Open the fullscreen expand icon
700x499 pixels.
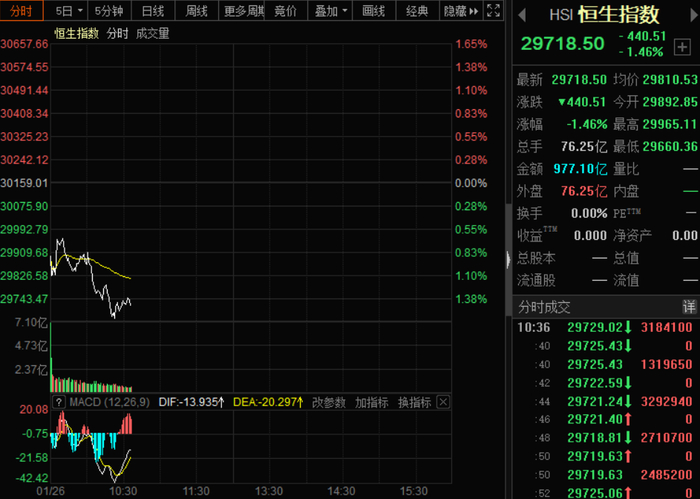pyautogui.click(x=493, y=10)
